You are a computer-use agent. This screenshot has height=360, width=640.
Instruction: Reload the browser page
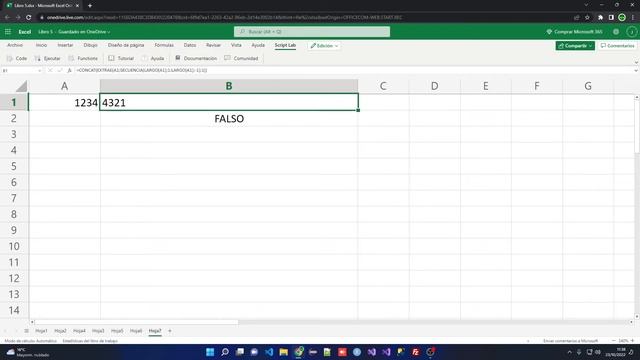pyautogui.click(x=29, y=18)
